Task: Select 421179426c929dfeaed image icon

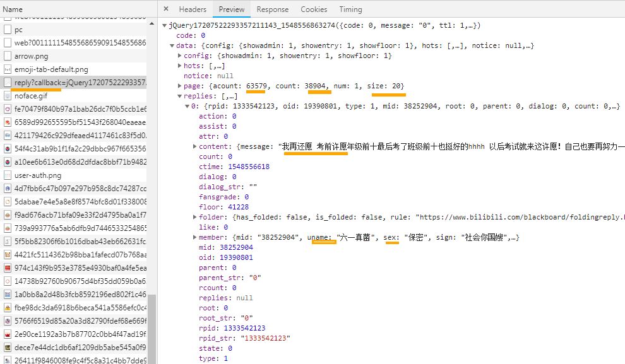Action: [7, 136]
